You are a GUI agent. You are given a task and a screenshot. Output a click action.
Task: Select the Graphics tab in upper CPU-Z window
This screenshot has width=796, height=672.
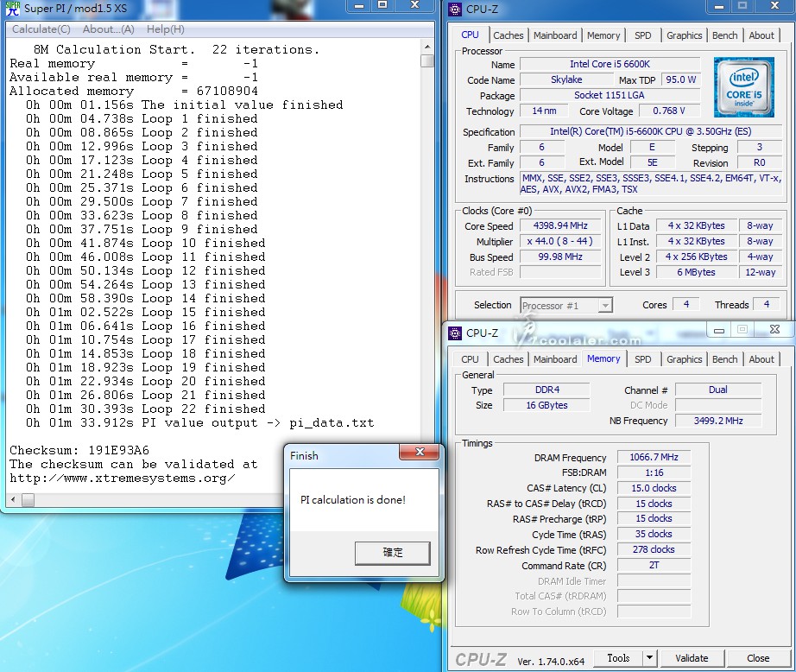point(684,35)
